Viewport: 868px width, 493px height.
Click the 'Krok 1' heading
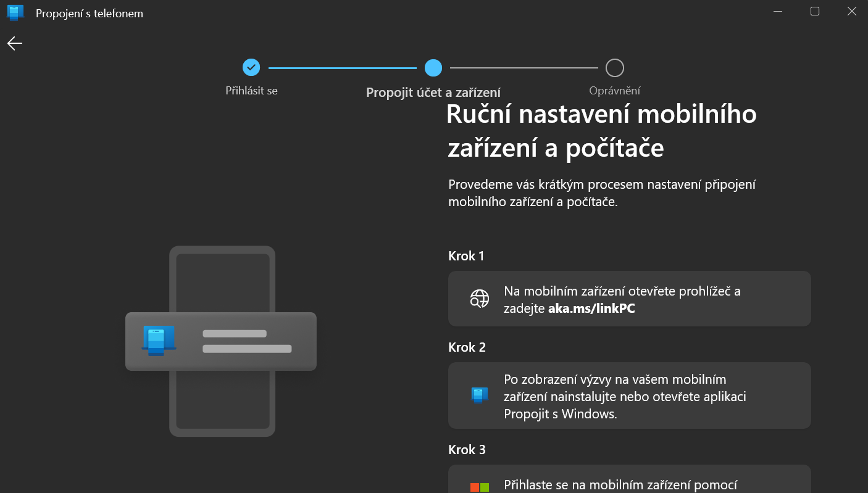466,256
